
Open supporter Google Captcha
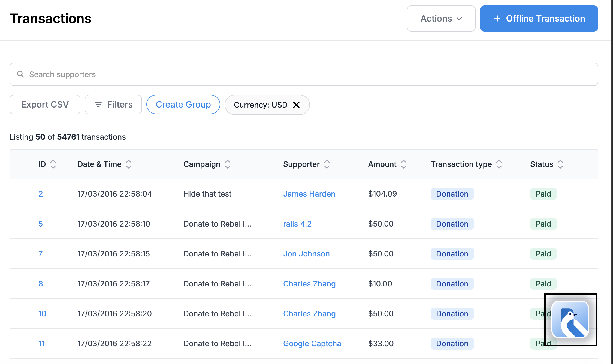click(x=312, y=344)
